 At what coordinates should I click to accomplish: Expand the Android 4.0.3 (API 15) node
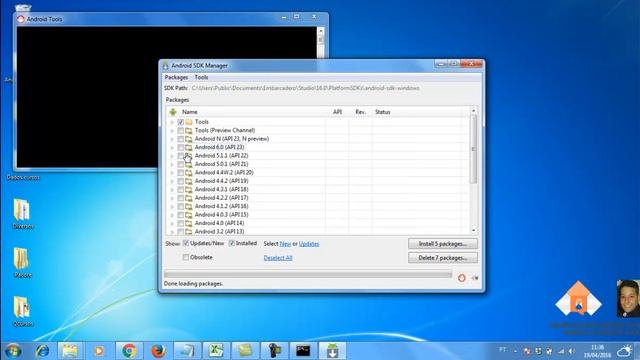tap(172, 215)
